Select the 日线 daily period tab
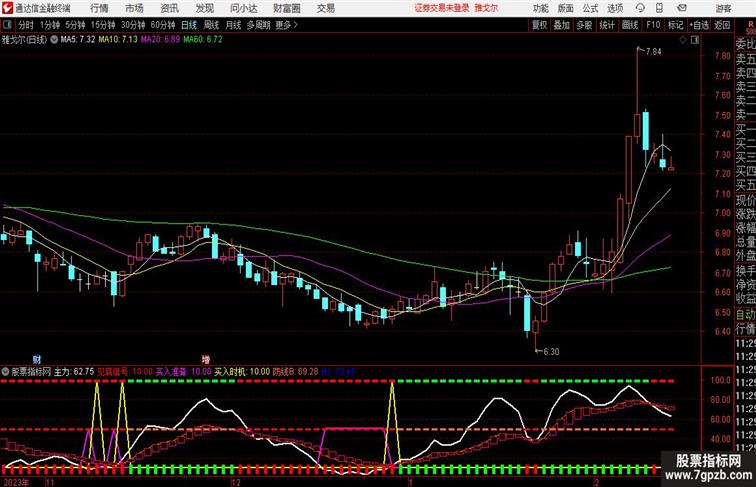This screenshot has height=487, width=756. 189,25
